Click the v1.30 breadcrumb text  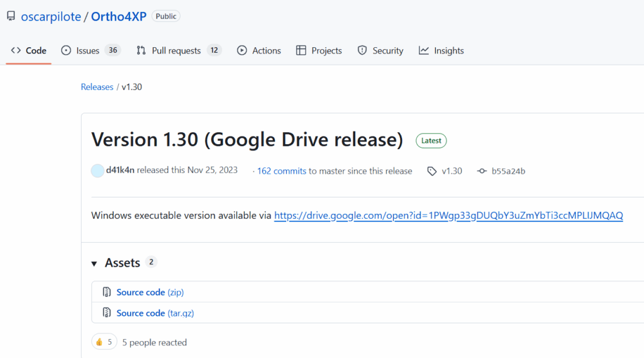pyautogui.click(x=132, y=87)
